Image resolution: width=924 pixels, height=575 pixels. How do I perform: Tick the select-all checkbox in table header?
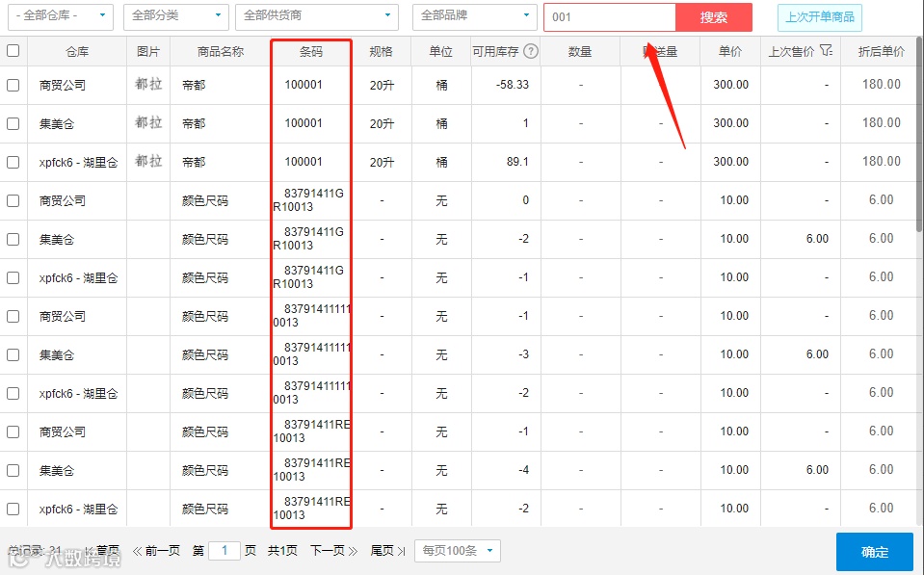coord(13,51)
